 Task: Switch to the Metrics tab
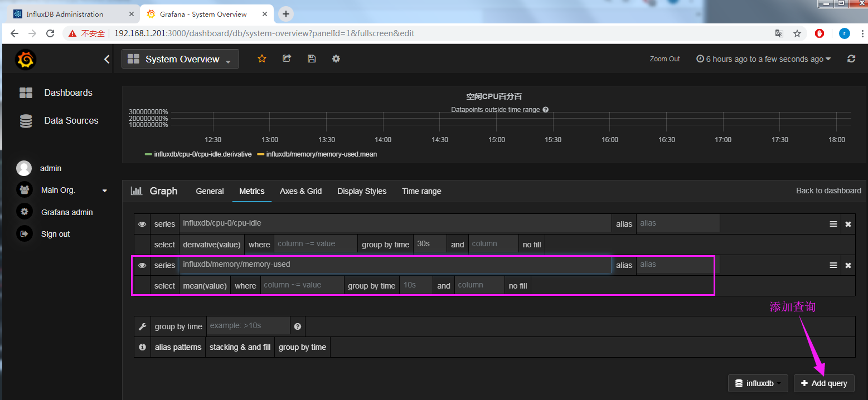pos(252,191)
